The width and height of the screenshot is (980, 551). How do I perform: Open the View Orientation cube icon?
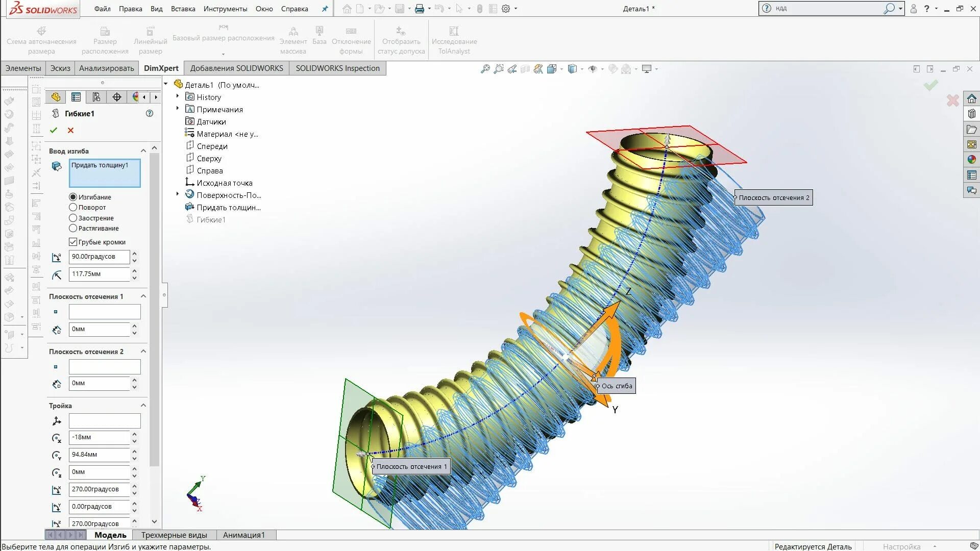(x=552, y=69)
